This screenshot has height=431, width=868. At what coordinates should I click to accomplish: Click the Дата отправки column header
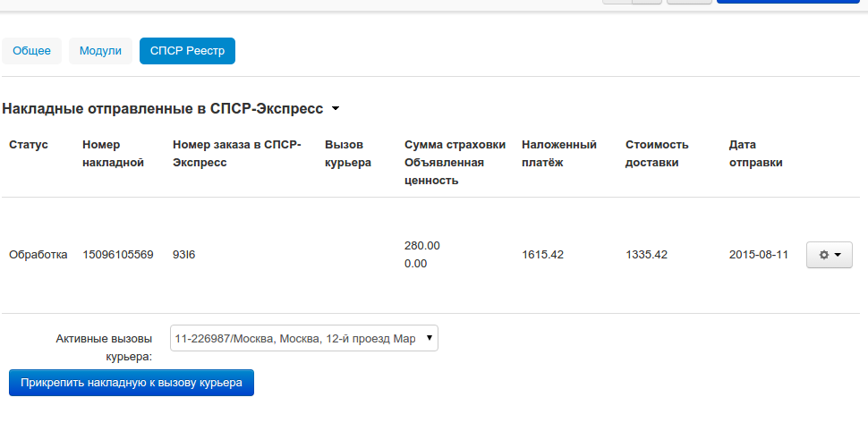756,153
